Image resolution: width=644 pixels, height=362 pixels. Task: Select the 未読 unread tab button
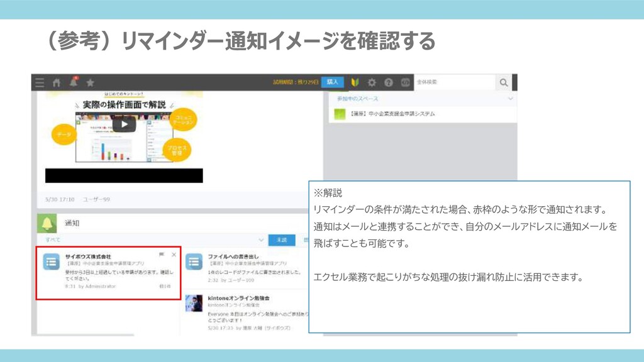pyautogui.click(x=282, y=240)
